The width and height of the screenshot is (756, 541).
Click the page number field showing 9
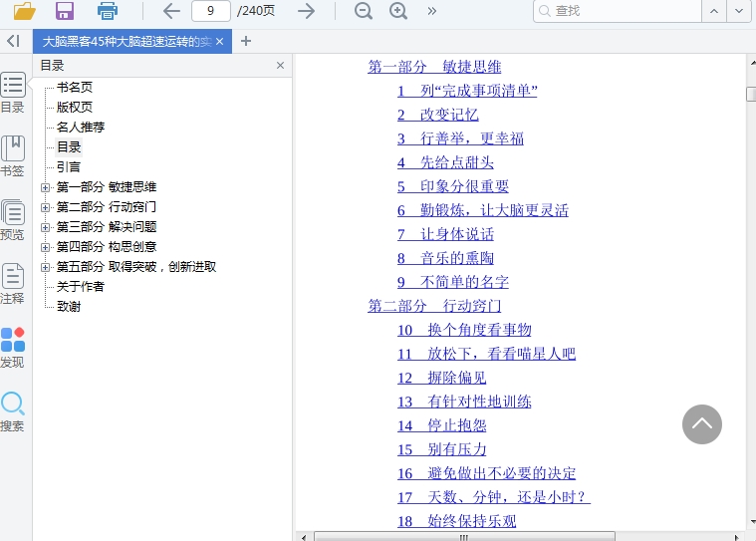211,11
